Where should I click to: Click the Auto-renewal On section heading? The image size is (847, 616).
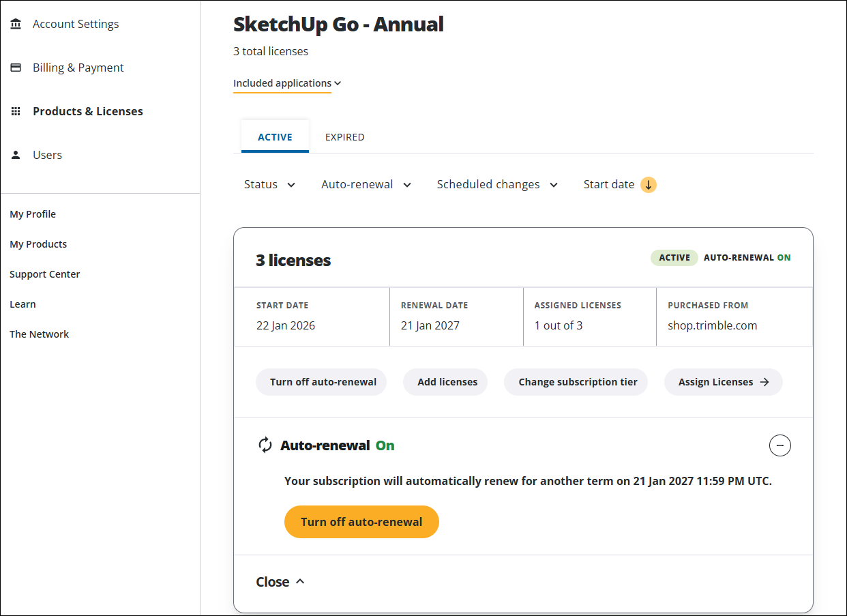click(338, 445)
